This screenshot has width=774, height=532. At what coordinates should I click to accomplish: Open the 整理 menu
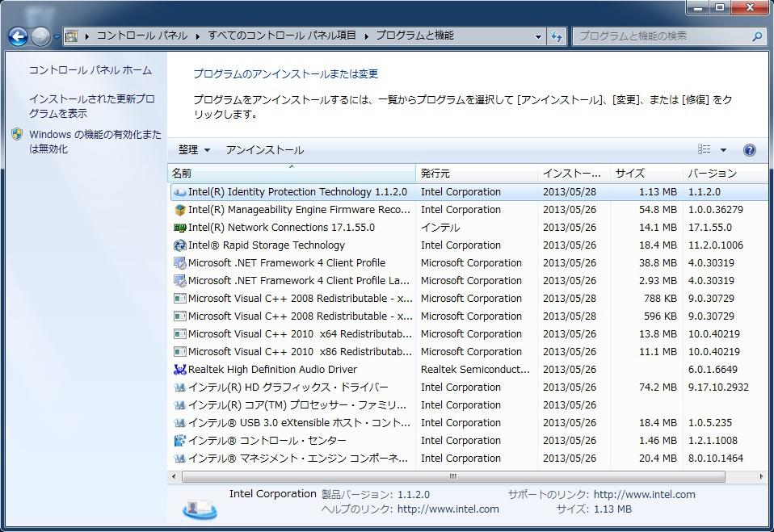click(194, 149)
